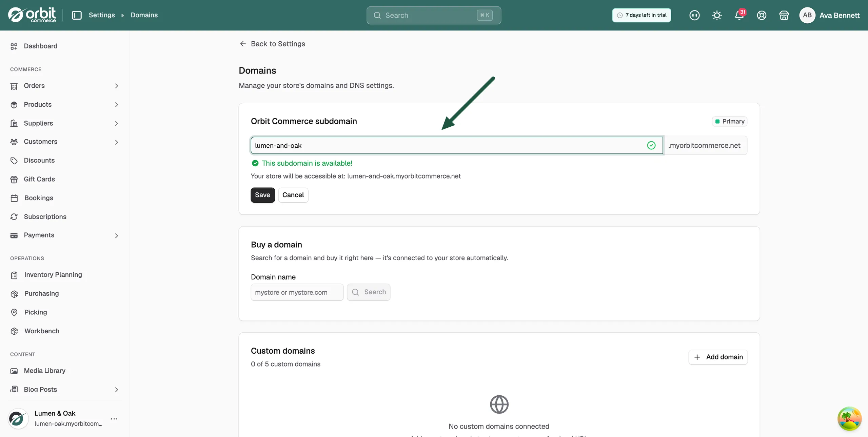This screenshot has width=868, height=437.
Task: Click the Lumen & Oak store name
Action: tap(55, 413)
